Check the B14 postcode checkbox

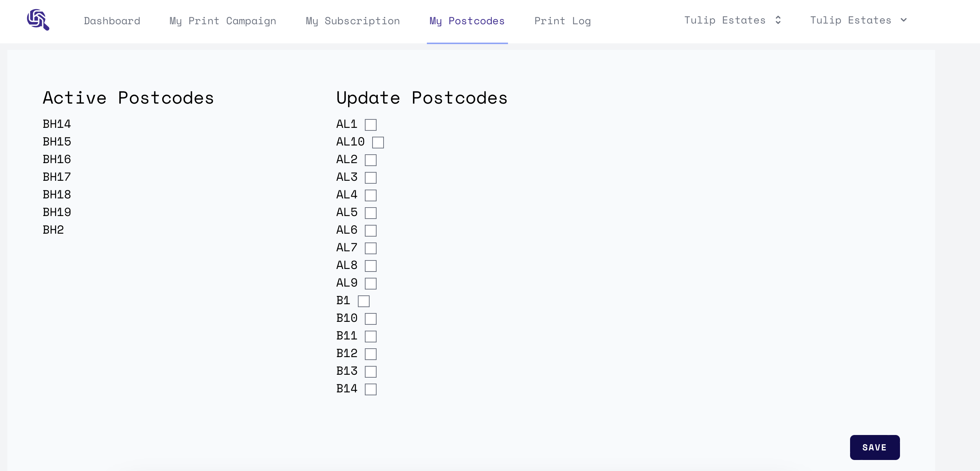click(x=371, y=389)
